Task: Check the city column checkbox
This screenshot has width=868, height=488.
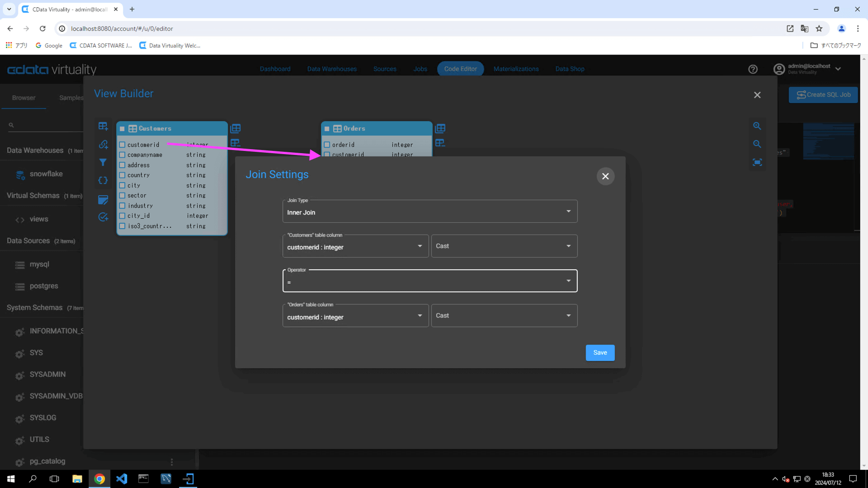Action: pos(122,185)
